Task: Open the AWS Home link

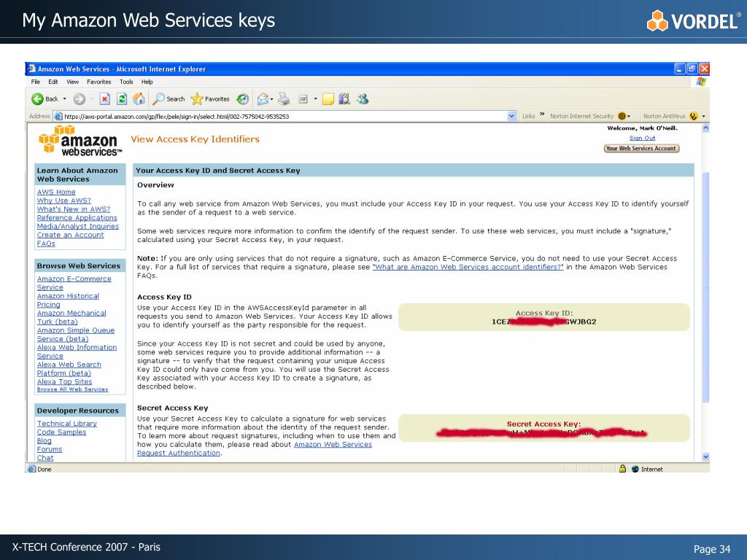Action: tap(56, 192)
